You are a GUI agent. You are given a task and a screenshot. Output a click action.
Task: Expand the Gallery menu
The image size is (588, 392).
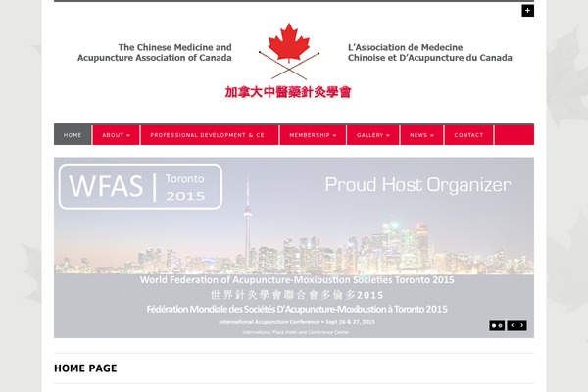click(373, 135)
